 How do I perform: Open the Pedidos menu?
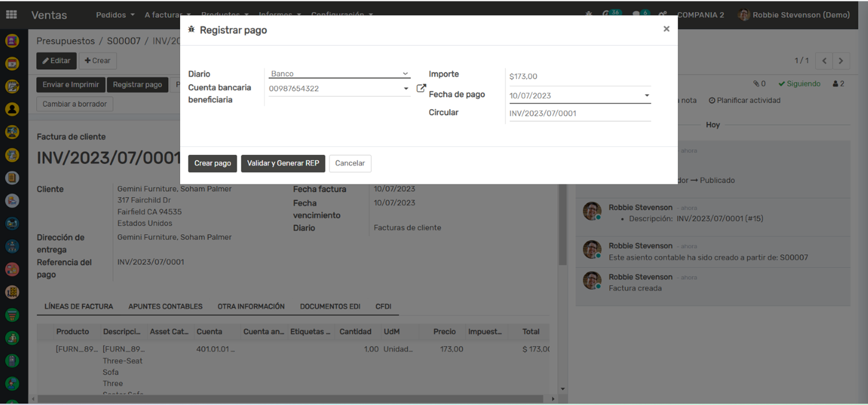pos(115,15)
